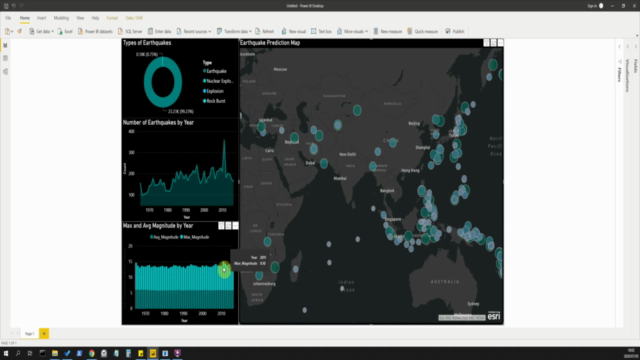The height and width of the screenshot is (360, 640).
Task: Switch to Data view in left sidebar
Action: [x=5, y=58]
